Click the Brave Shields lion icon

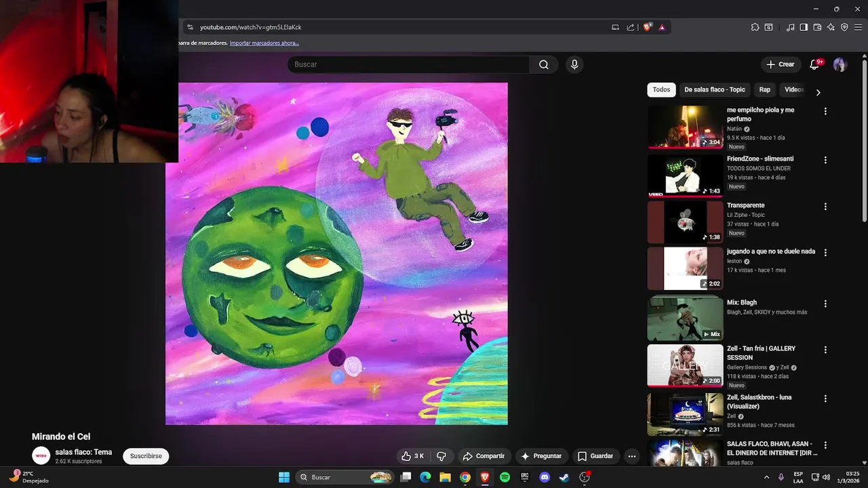[648, 27]
